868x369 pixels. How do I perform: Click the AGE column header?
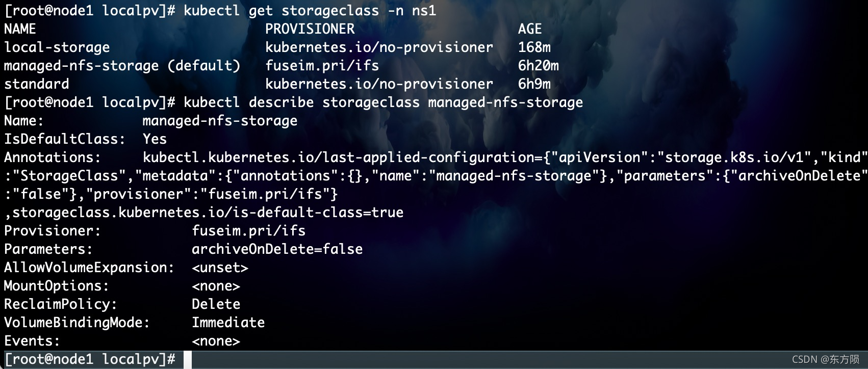(530, 29)
